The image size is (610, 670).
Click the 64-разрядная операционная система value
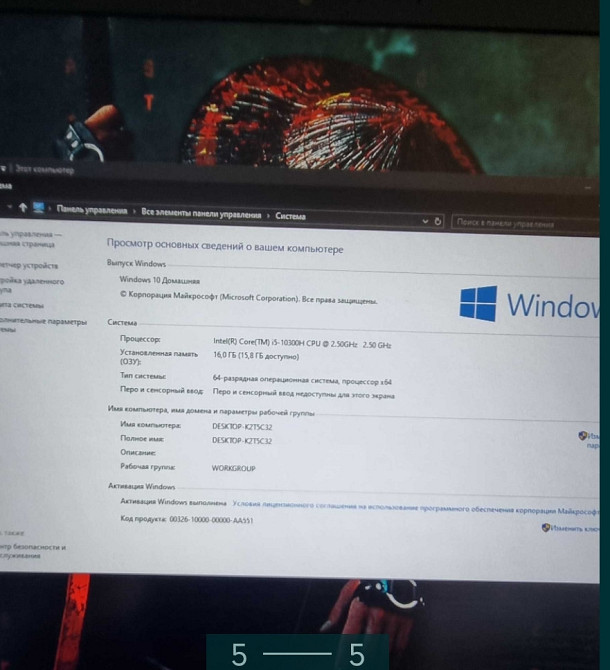tap(302, 380)
